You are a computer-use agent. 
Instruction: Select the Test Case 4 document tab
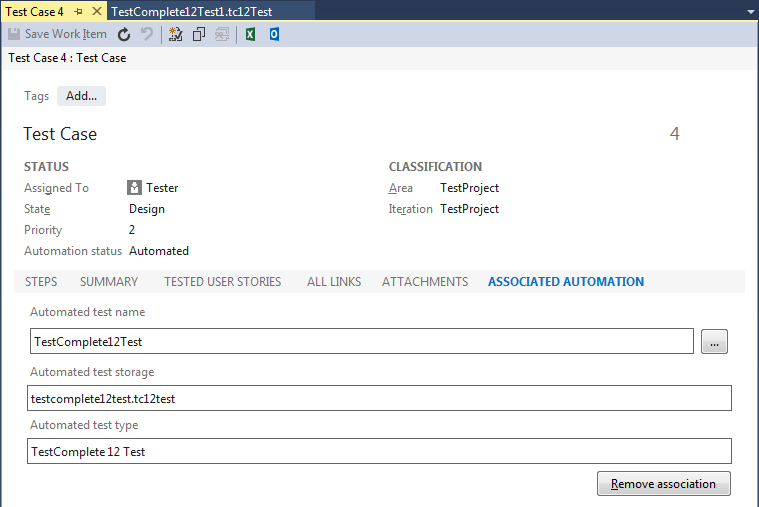click(34, 12)
